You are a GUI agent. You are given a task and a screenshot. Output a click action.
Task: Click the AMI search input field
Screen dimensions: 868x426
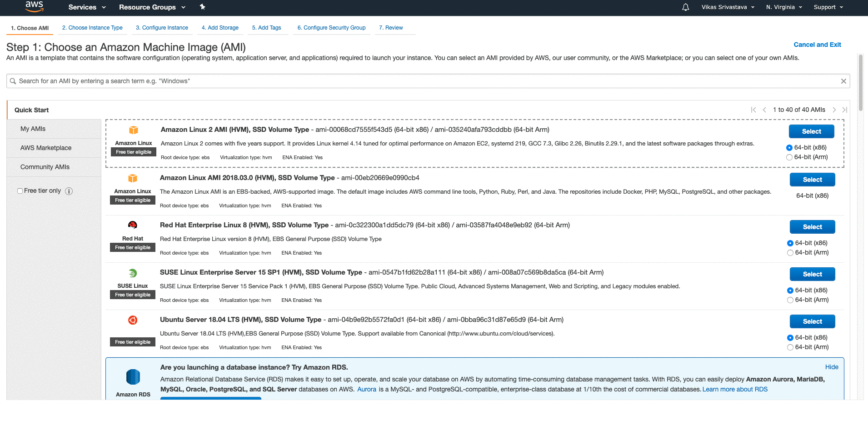[x=428, y=81]
